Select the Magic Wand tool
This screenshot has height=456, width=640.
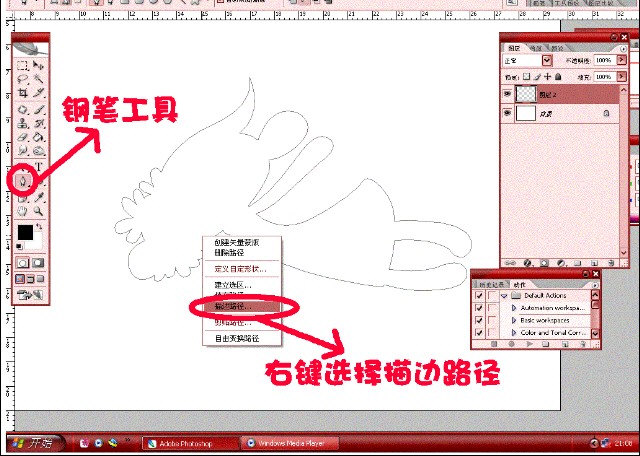[38, 79]
